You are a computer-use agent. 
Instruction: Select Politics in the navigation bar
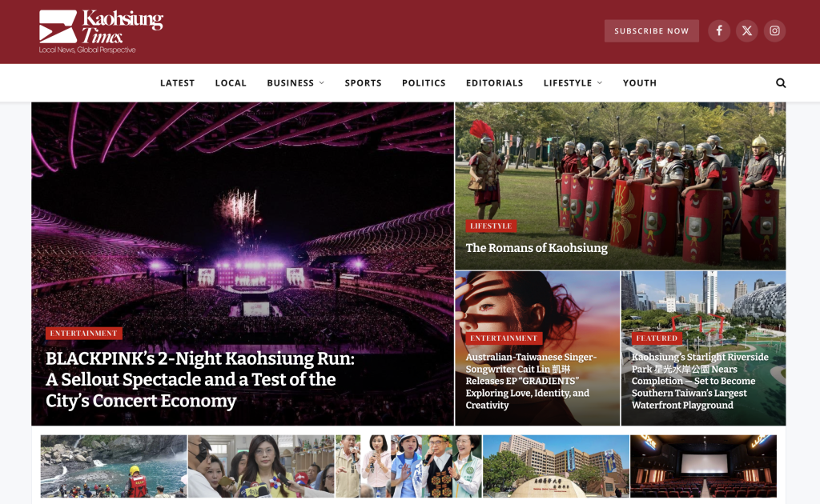click(x=424, y=83)
